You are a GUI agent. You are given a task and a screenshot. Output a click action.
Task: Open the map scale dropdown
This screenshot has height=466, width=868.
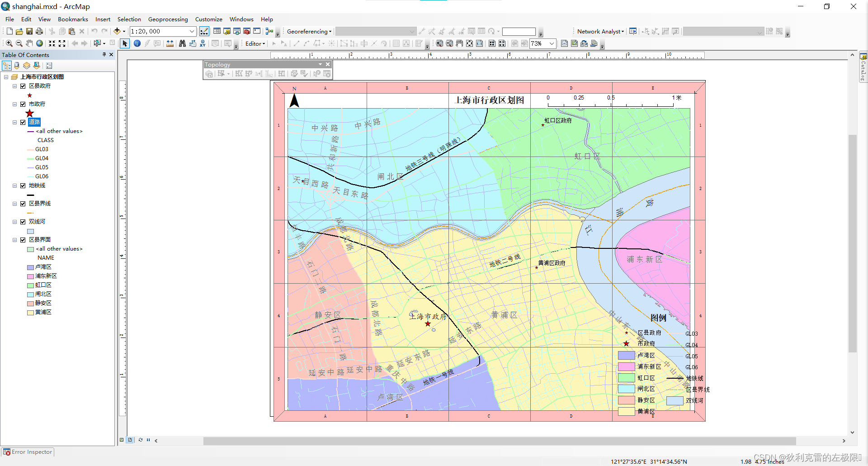tap(193, 31)
